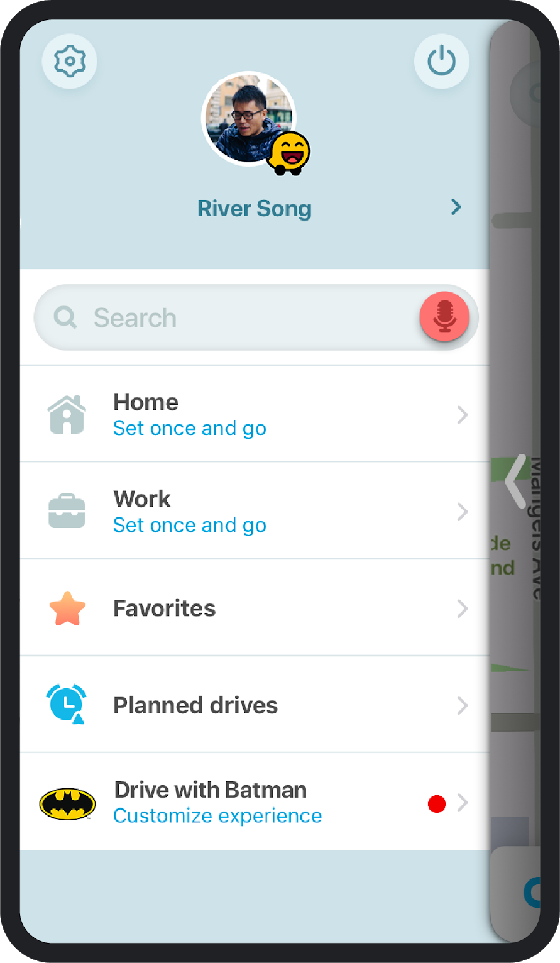560x963 pixels.
Task: Tap the power button icon
Action: tap(441, 61)
